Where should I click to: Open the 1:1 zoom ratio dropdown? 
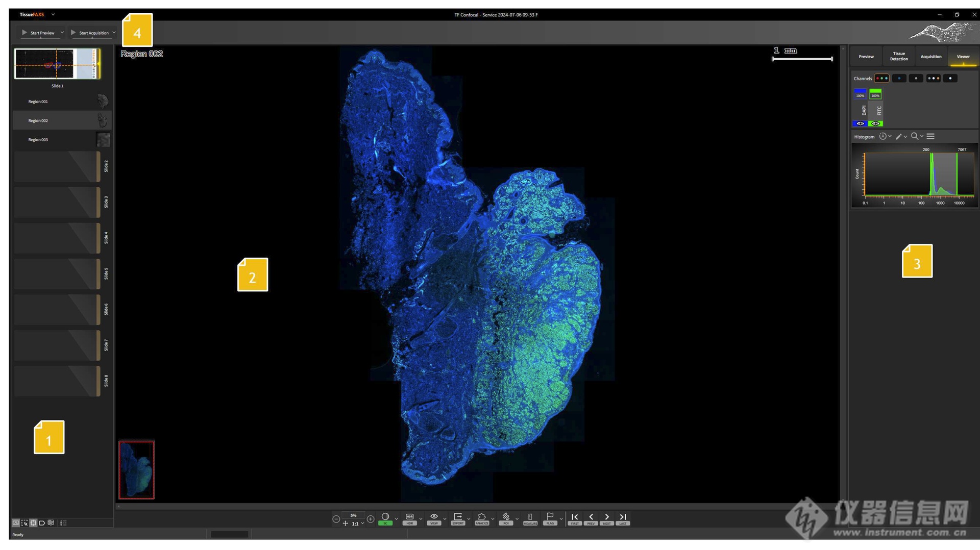point(362,523)
